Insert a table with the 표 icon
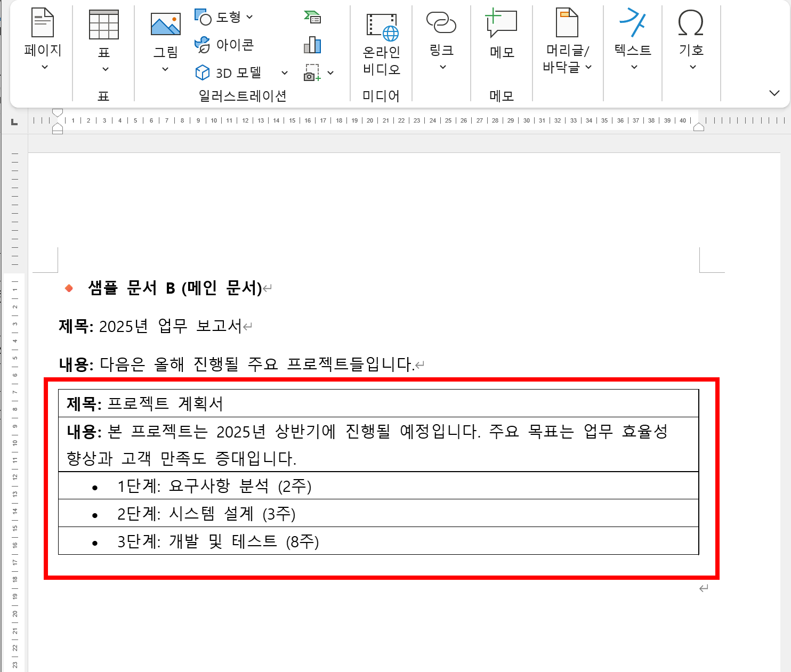The height and width of the screenshot is (672, 791). pyautogui.click(x=104, y=25)
